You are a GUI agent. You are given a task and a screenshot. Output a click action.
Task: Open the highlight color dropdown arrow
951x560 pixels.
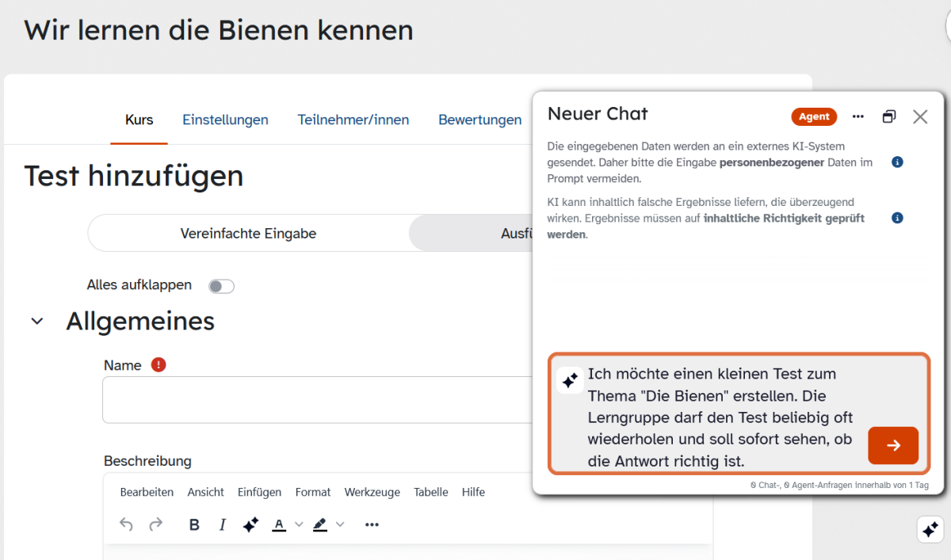340,524
